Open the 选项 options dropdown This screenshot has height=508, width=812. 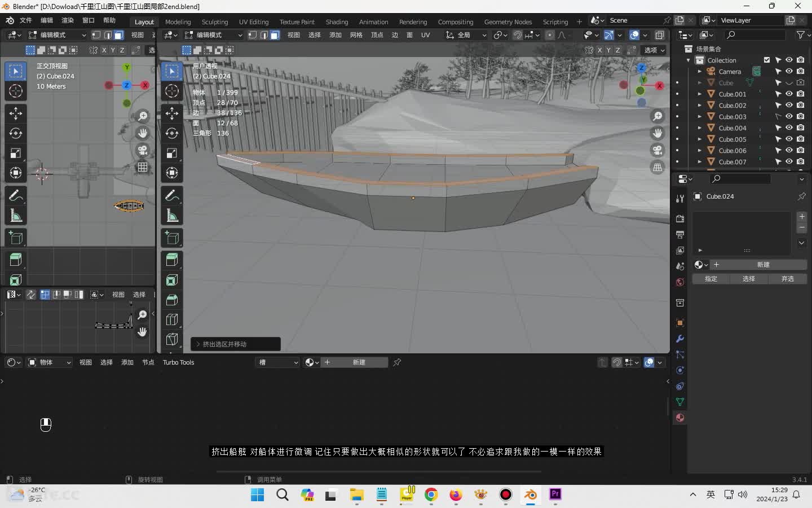coord(654,50)
